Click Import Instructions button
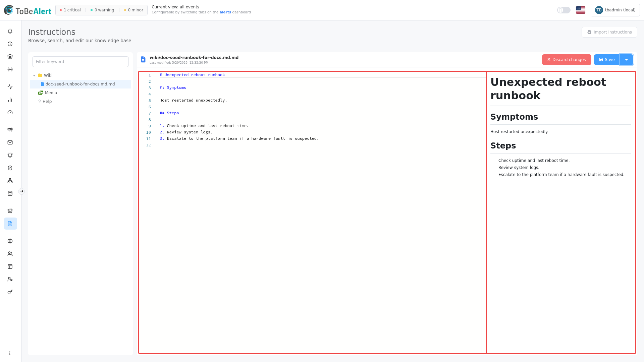644x362 pixels. pos(609,32)
